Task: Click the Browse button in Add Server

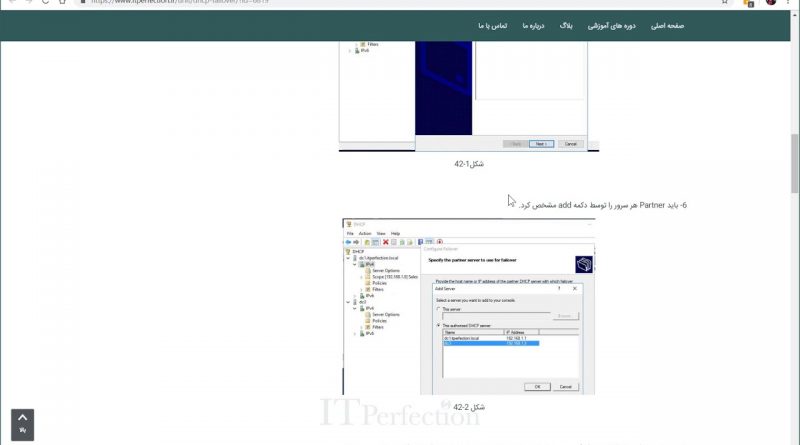Action: point(565,316)
